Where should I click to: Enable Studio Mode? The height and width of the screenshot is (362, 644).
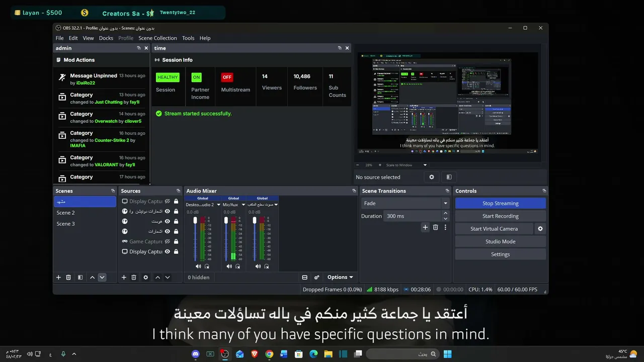click(500, 241)
